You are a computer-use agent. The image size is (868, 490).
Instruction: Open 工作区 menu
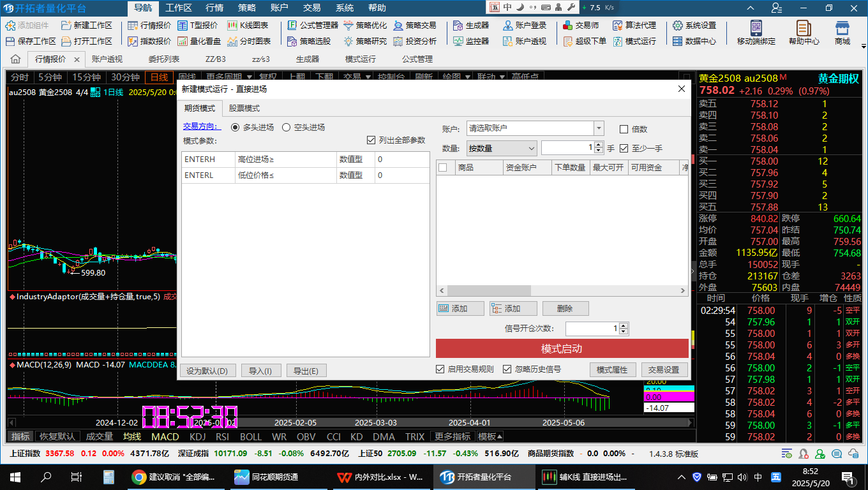(179, 8)
